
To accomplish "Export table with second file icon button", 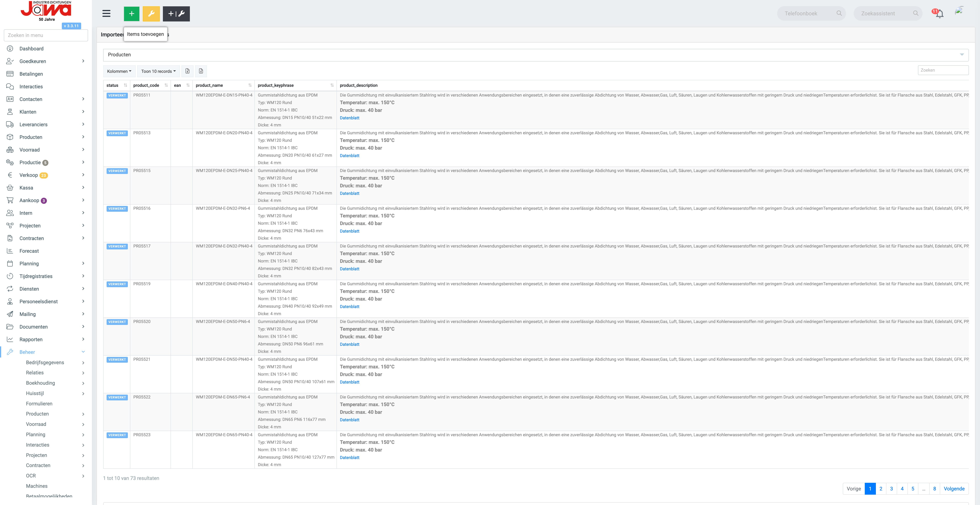I will click(x=201, y=71).
